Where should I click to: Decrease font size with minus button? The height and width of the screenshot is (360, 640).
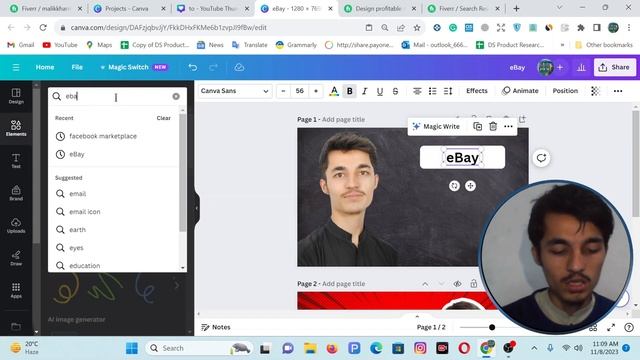[283, 91]
